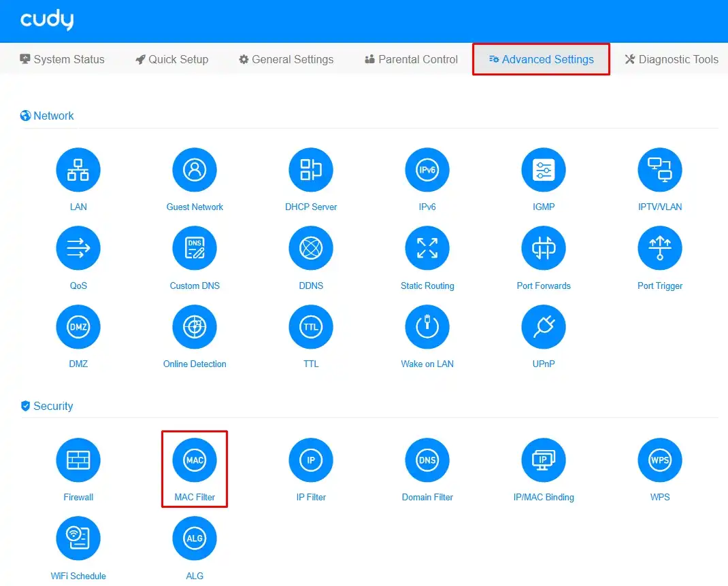Click the Security section heading
Screen dimensions: 728x586
(47, 406)
